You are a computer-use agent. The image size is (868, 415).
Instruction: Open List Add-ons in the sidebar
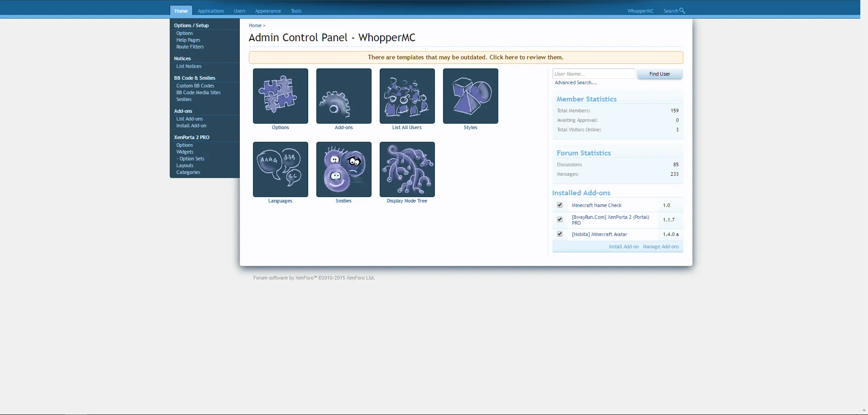pos(190,119)
